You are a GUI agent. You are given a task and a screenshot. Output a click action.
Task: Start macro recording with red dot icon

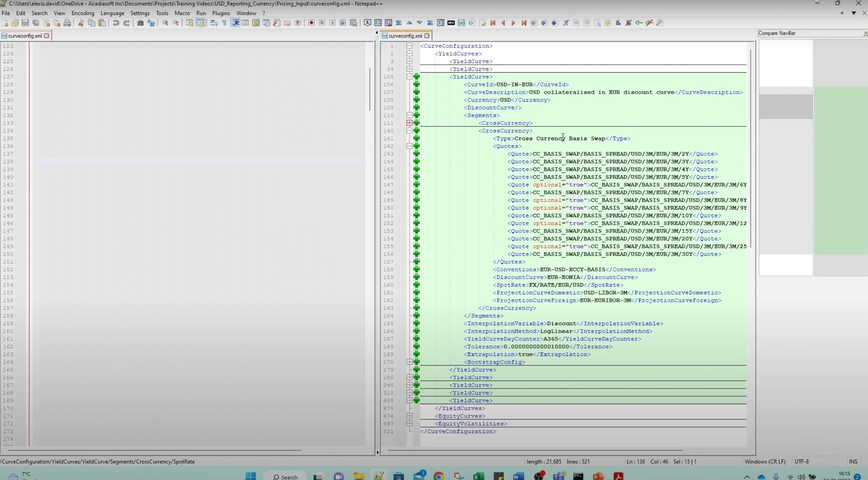point(311,23)
